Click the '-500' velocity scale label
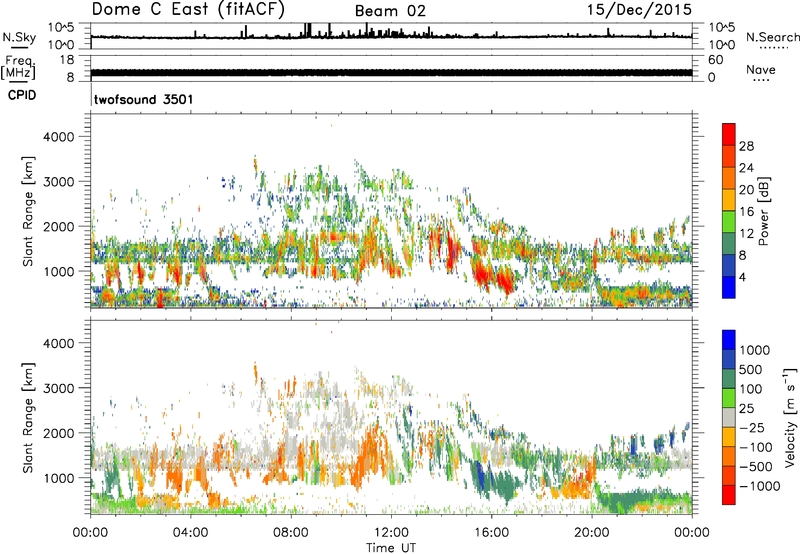 756,466
